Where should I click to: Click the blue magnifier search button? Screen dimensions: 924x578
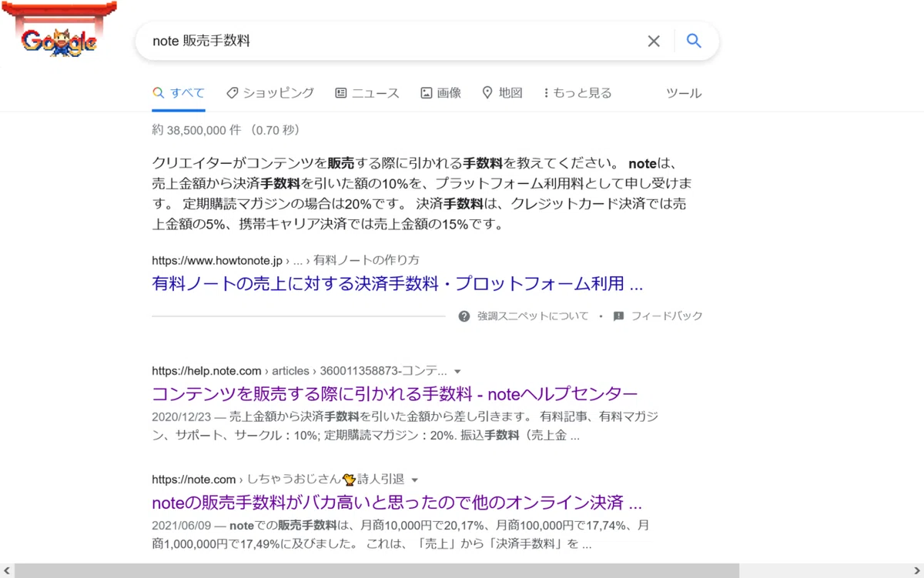[694, 42]
